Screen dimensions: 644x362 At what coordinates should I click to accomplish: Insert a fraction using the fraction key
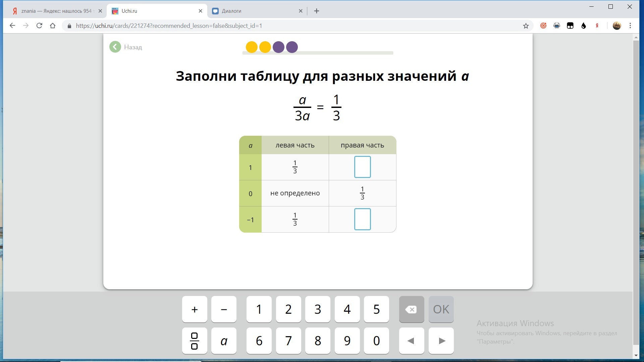pos(195,341)
